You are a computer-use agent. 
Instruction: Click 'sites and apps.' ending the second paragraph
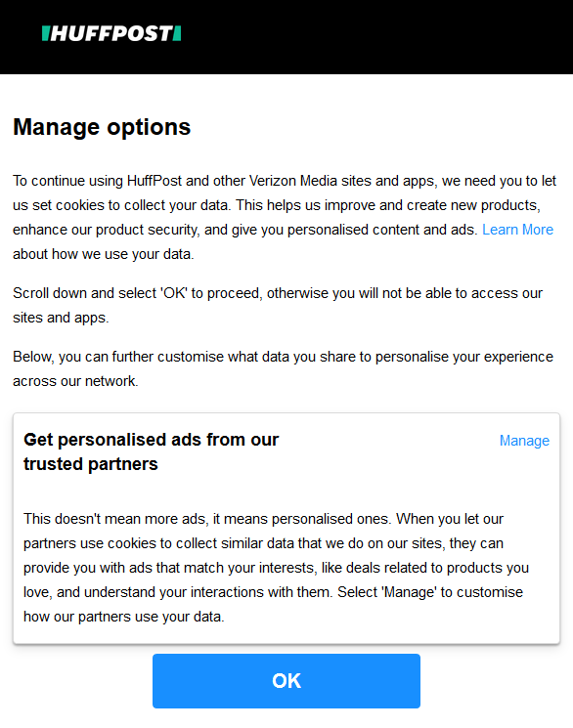(x=61, y=318)
